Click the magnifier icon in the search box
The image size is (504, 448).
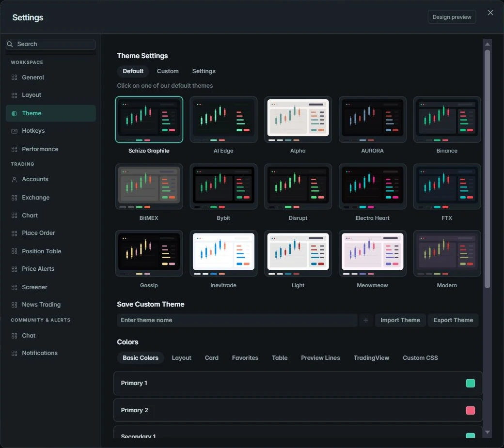pyautogui.click(x=10, y=44)
